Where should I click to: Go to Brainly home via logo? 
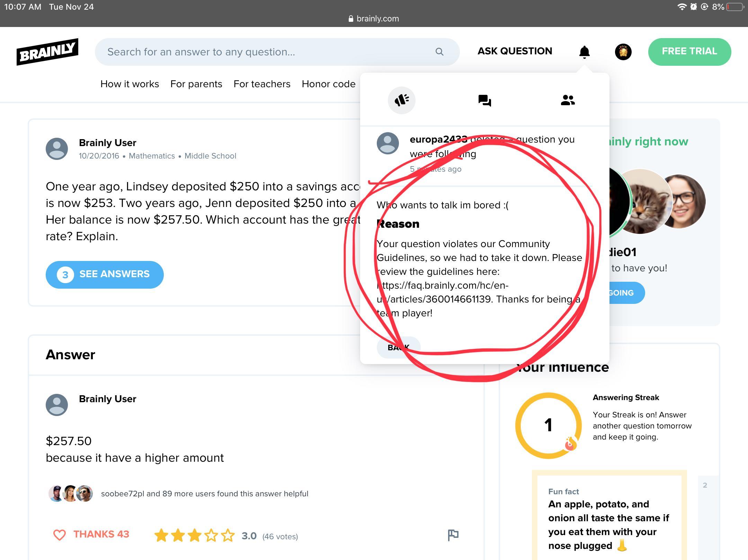47,52
